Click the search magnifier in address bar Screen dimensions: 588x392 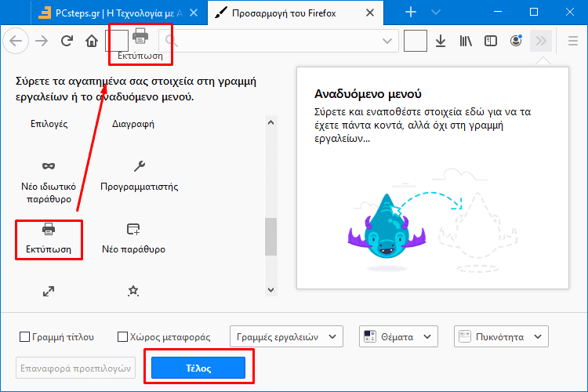171,41
